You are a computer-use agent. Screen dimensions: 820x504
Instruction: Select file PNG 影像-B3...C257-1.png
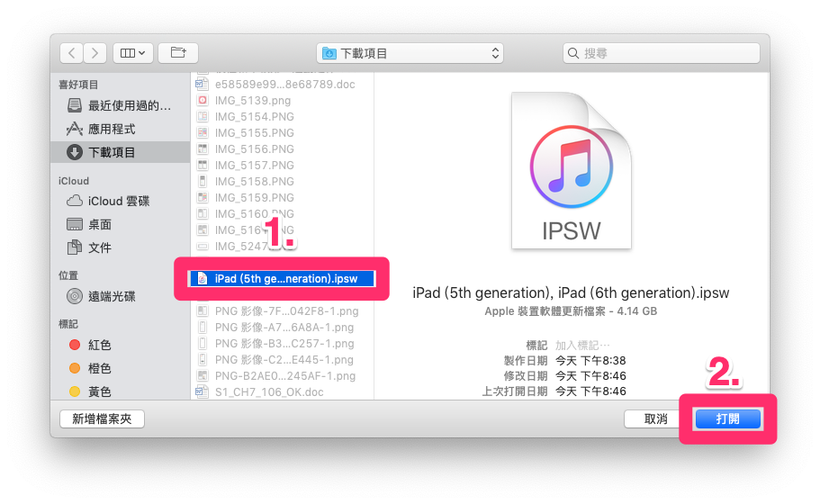pyautogui.click(x=283, y=344)
